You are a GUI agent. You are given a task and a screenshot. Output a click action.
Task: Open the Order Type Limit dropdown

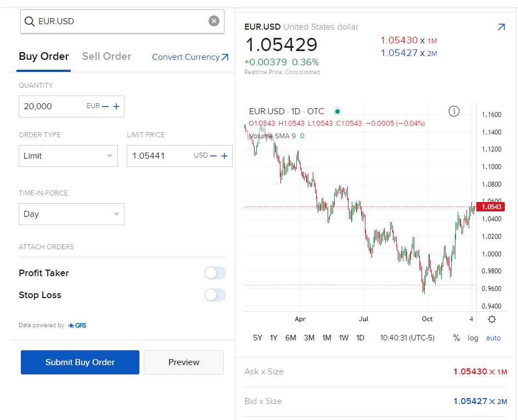point(68,155)
